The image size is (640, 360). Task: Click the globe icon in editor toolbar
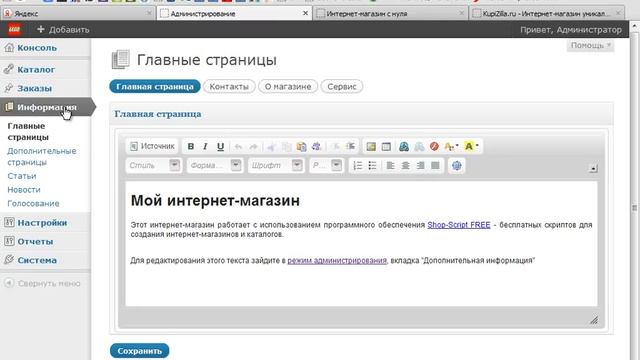[x=457, y=165]
